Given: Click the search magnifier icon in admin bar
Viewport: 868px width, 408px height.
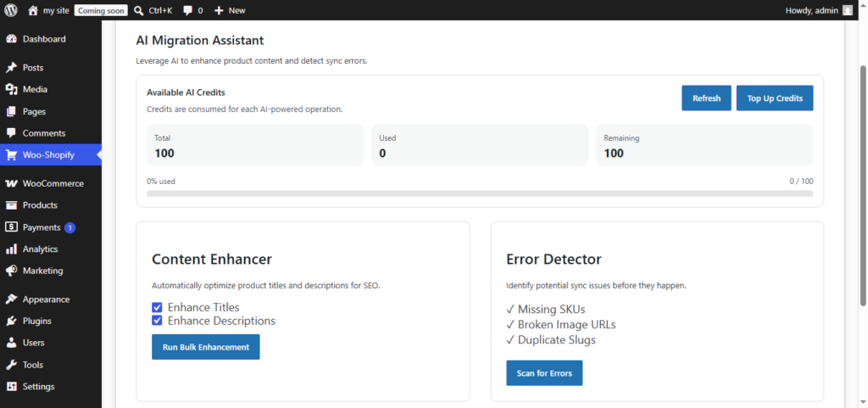Looking at the screenshot, I should pyautogui.click(x=139, y=10).
